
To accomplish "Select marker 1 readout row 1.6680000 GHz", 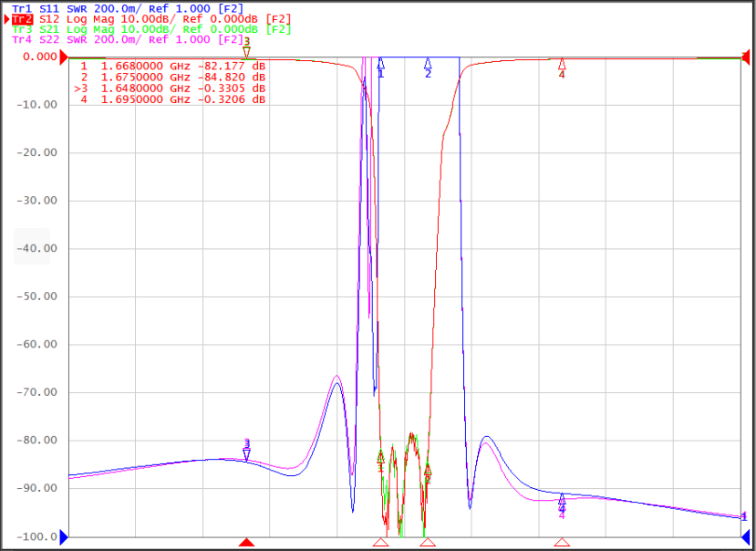I will (x=172, y=66).
